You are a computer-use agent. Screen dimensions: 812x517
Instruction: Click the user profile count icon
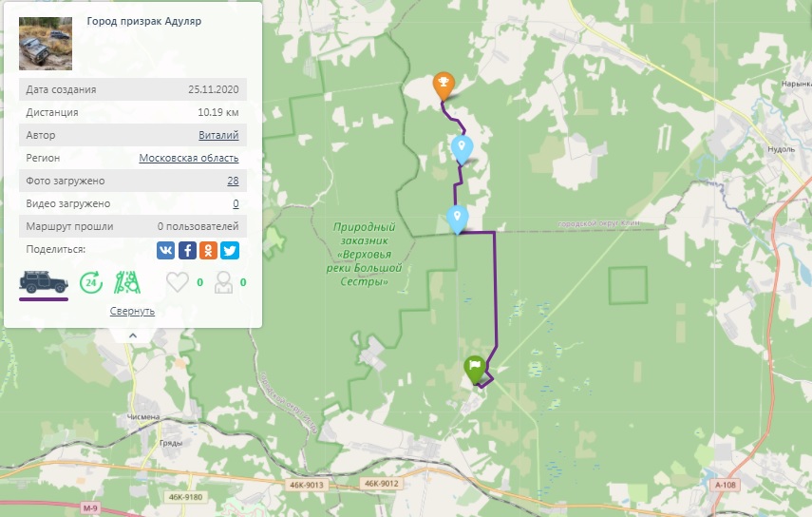click(x=224, y=282)
